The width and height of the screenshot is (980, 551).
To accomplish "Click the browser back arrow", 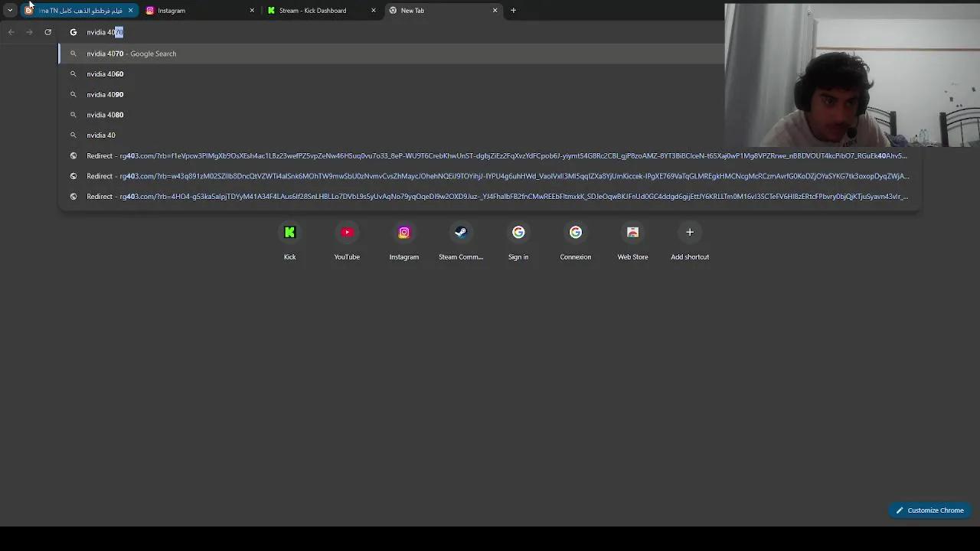I will click(11, 32).
